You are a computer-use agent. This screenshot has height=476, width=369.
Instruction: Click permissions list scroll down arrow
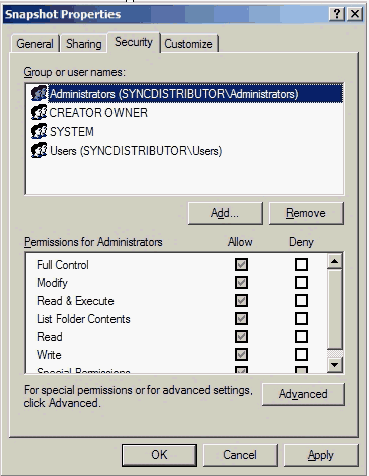pos(335,365)
